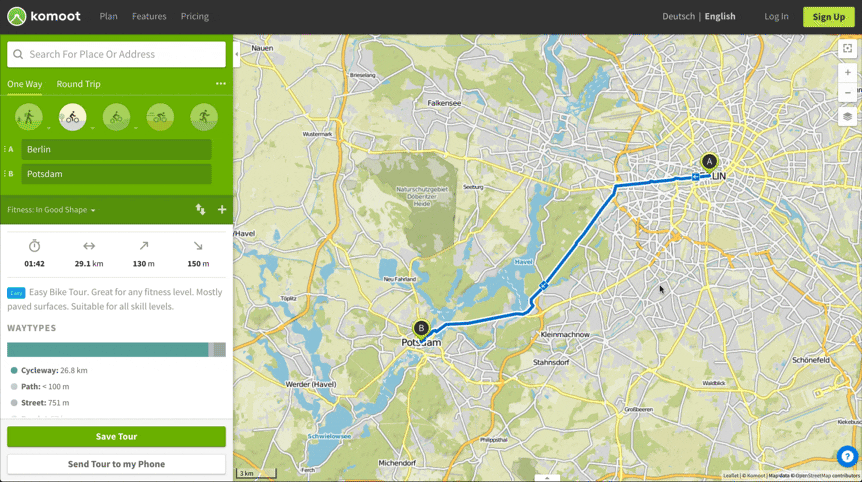Open the help chat bubble
The image size is (862, 482).
tap(846, 457)
